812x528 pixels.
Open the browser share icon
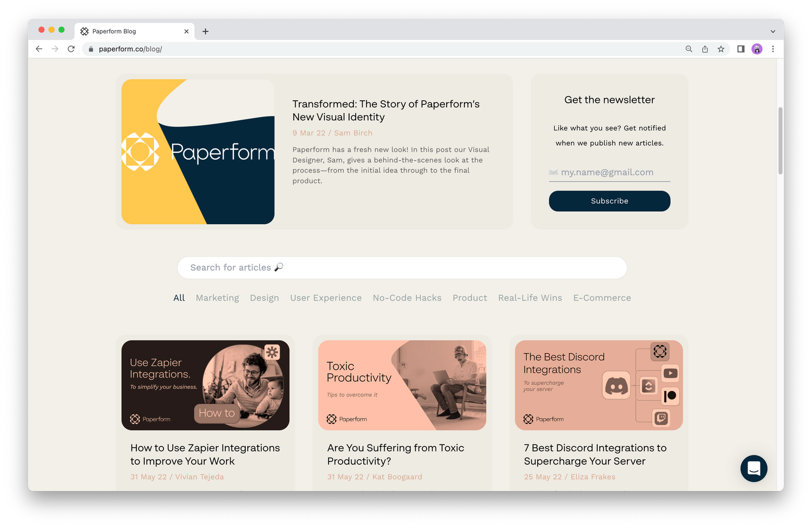705,49
